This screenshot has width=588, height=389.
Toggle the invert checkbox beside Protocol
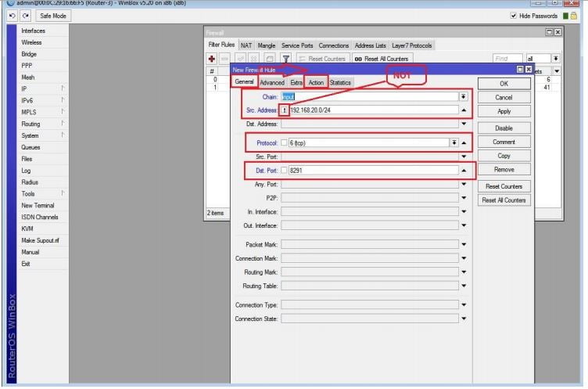pos(285,143)
